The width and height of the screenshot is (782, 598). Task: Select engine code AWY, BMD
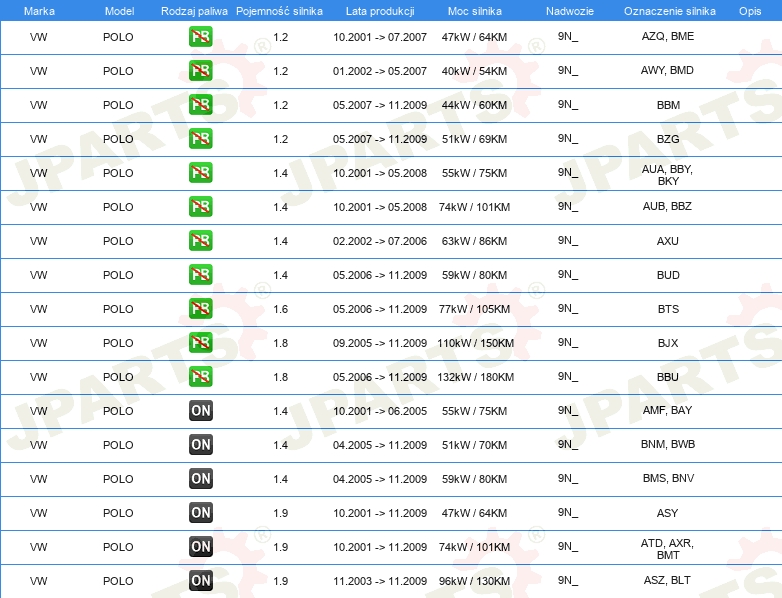click(667, 70)
